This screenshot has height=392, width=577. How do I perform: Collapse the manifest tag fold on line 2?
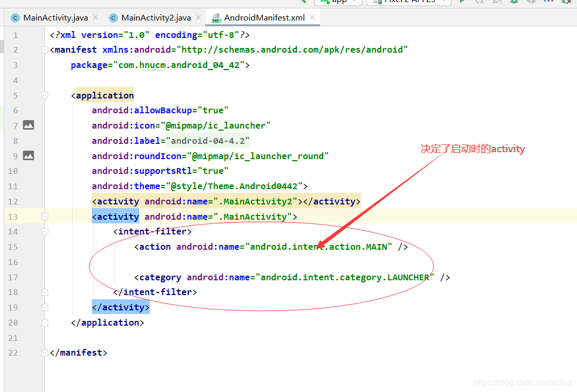[44, 50]
